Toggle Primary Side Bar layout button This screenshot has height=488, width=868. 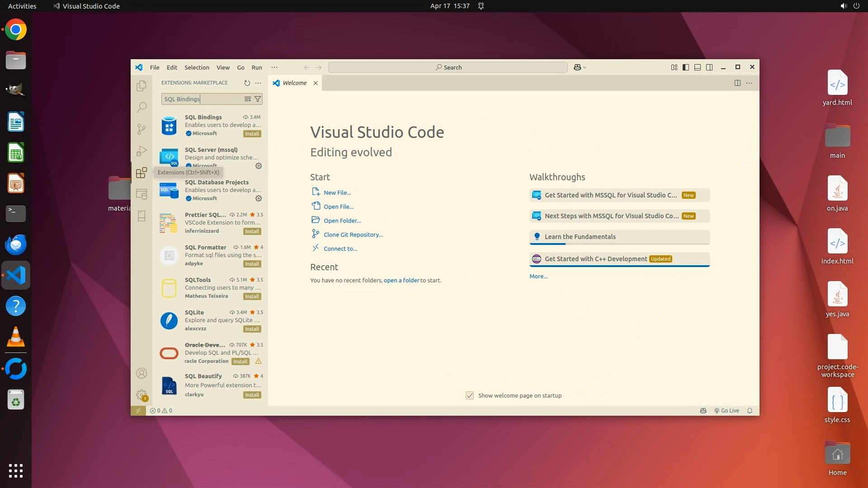[x=686, y=67]
